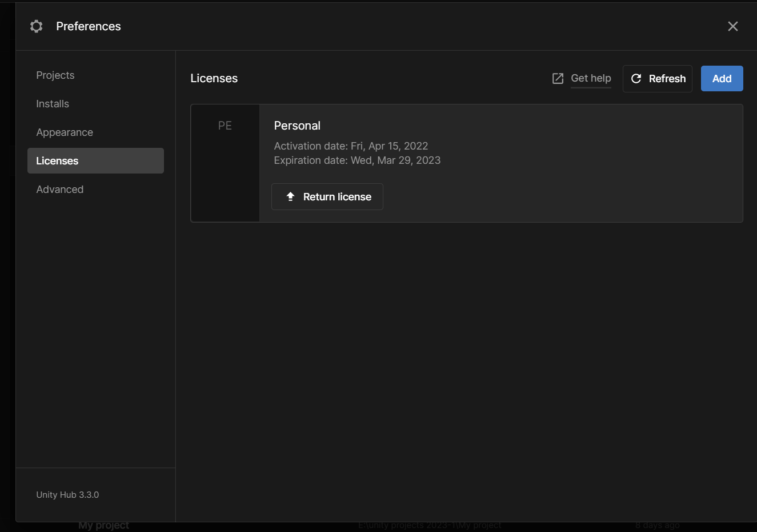Return the Personal license
757x532 pixels.
pos(327,197)
